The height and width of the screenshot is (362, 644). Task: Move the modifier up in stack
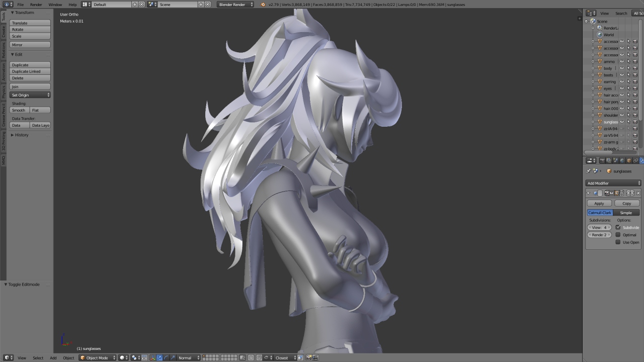[628, 193]
